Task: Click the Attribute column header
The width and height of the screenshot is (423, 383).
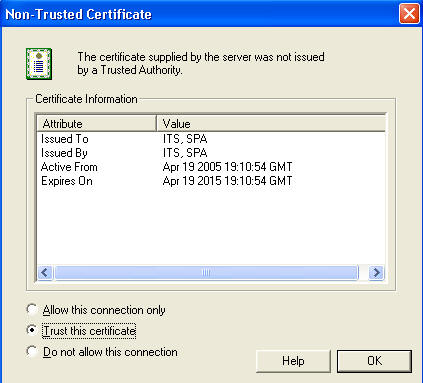Action: [96, 124]
